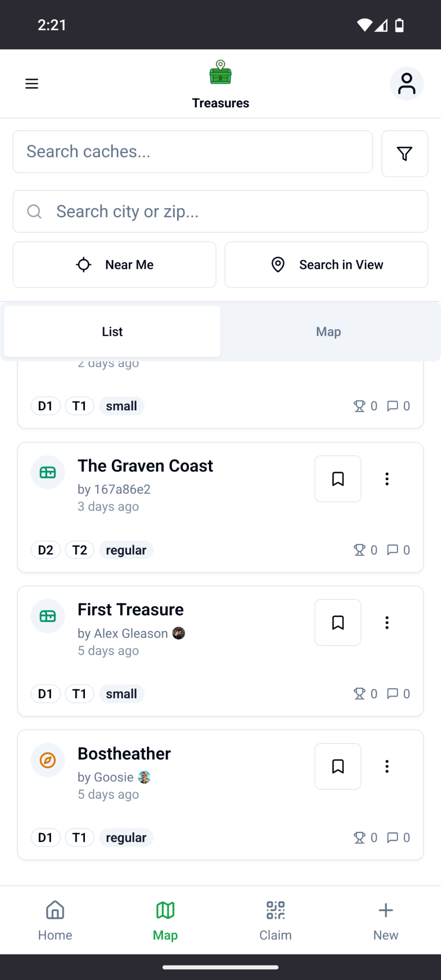This screenshot has height=980, width=441.
Task: Focus the Search caches field
Action: pos(193,152)
